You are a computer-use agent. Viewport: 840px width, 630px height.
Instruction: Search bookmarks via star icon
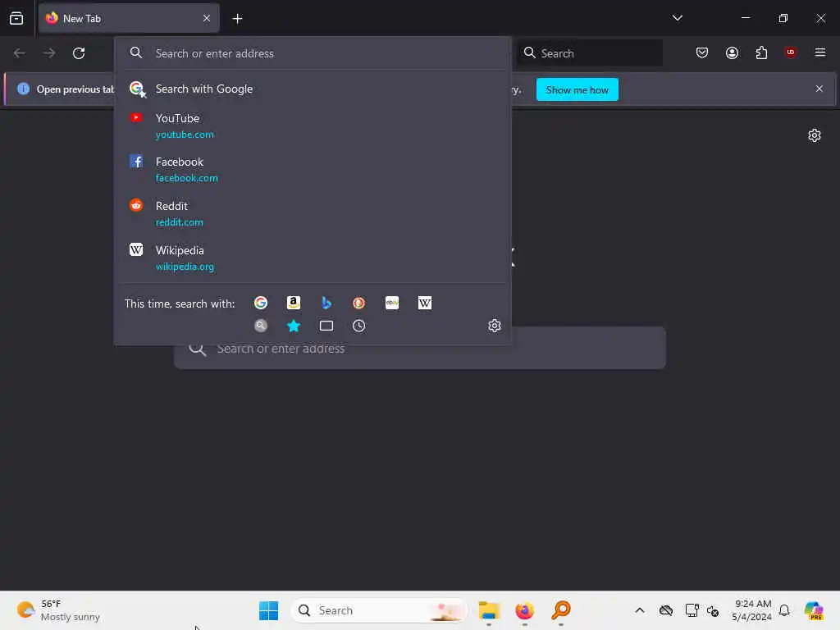294,326
